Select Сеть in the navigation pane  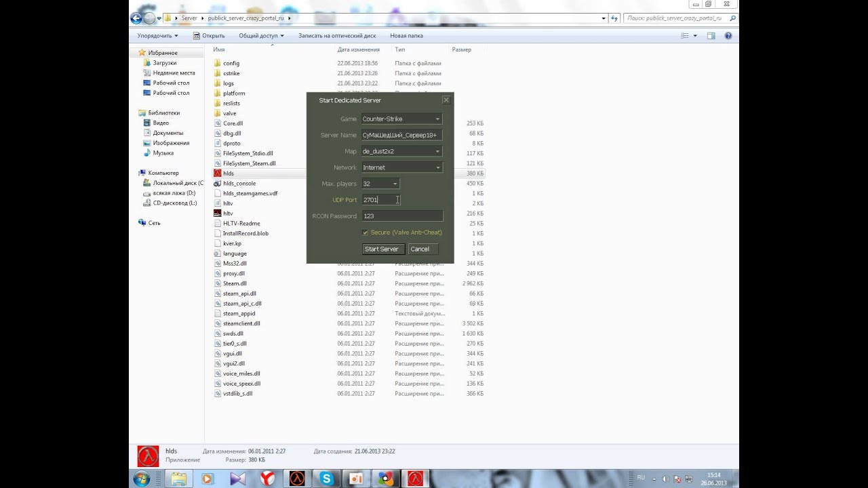coord(155,223)
